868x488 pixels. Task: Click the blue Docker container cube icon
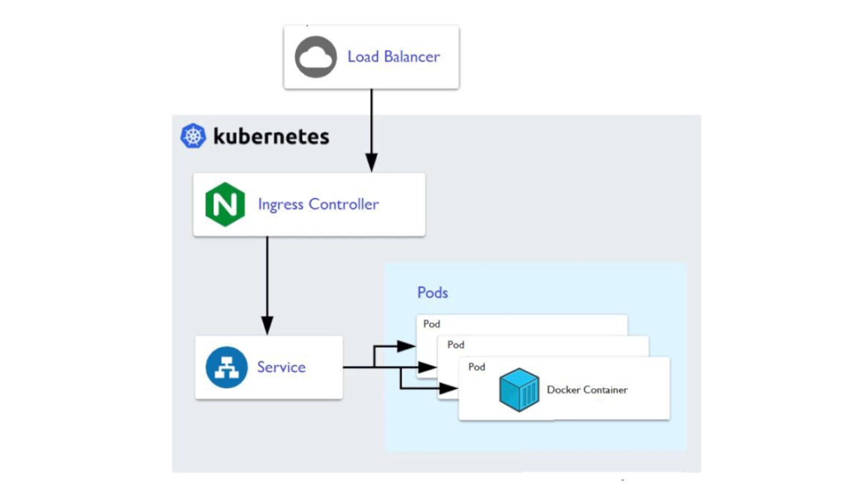(519, 390)
